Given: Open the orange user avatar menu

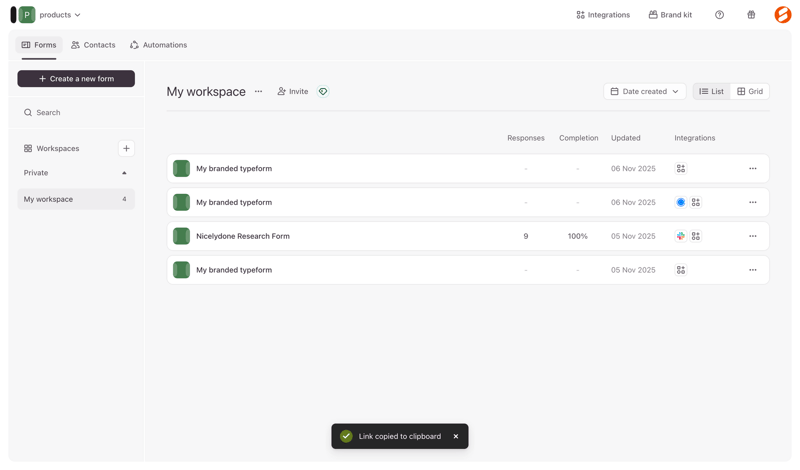Looking at the screenshot, I should (783, 15).
